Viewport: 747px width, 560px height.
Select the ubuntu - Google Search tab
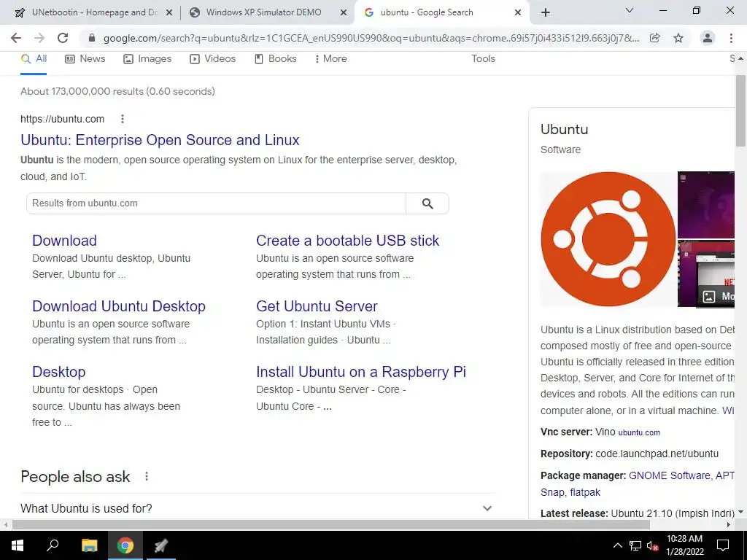pyautogui.click(x=426, y=12)
